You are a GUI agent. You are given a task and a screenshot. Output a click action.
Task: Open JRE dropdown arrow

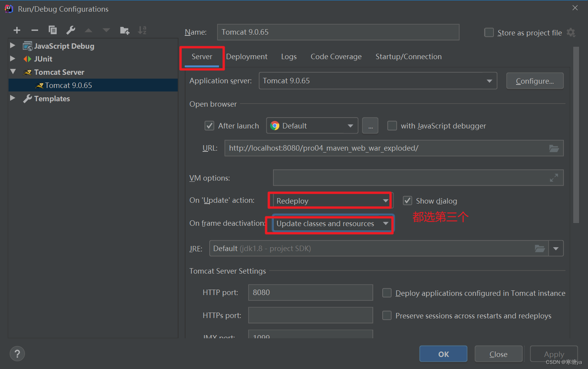(x=556, y=248)
